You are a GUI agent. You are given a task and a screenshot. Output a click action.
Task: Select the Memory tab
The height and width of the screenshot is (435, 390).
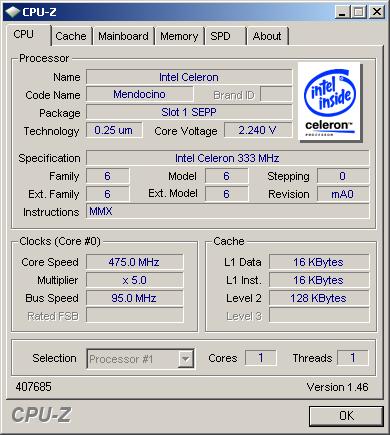coord(179,36)
